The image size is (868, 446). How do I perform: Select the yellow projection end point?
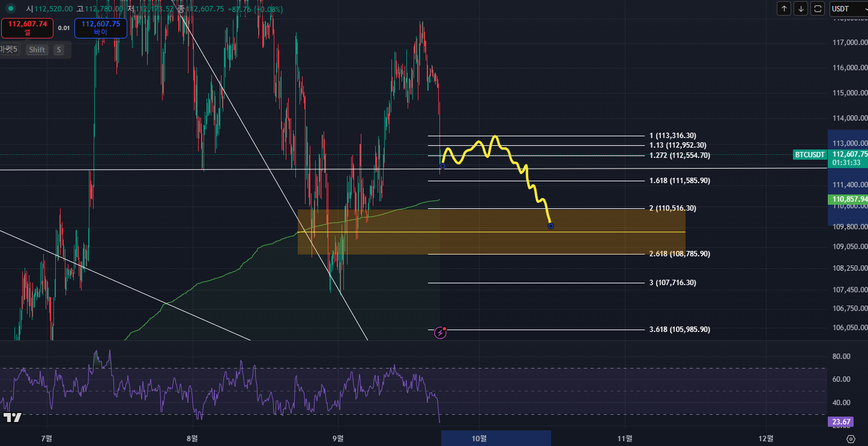(550, 226)
